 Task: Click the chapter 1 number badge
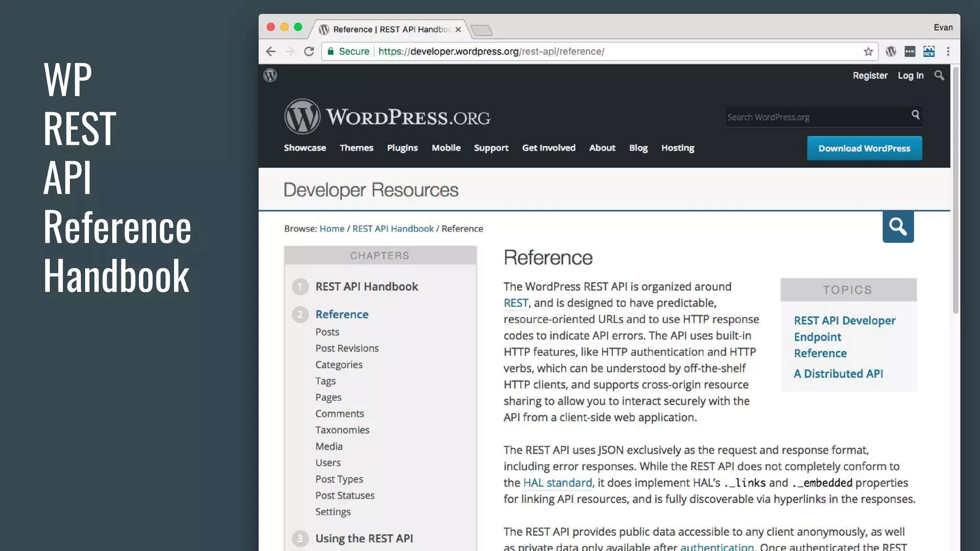point(300,287)
